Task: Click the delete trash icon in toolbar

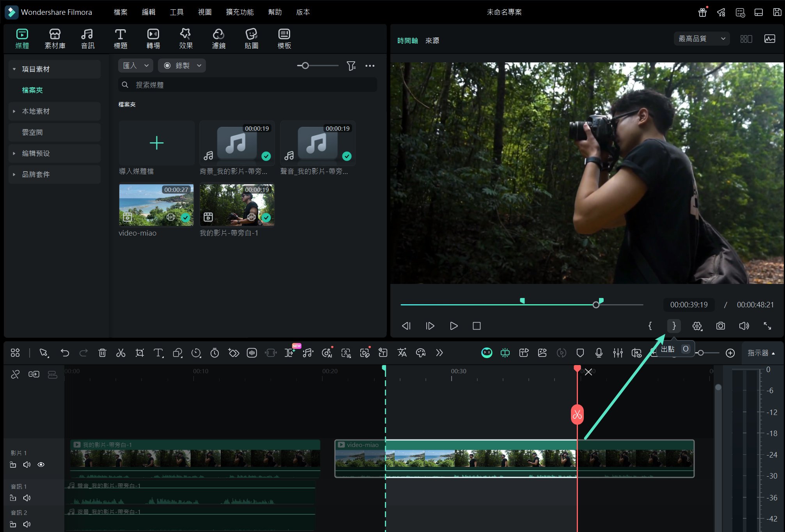Action: [x=102, y=353]
